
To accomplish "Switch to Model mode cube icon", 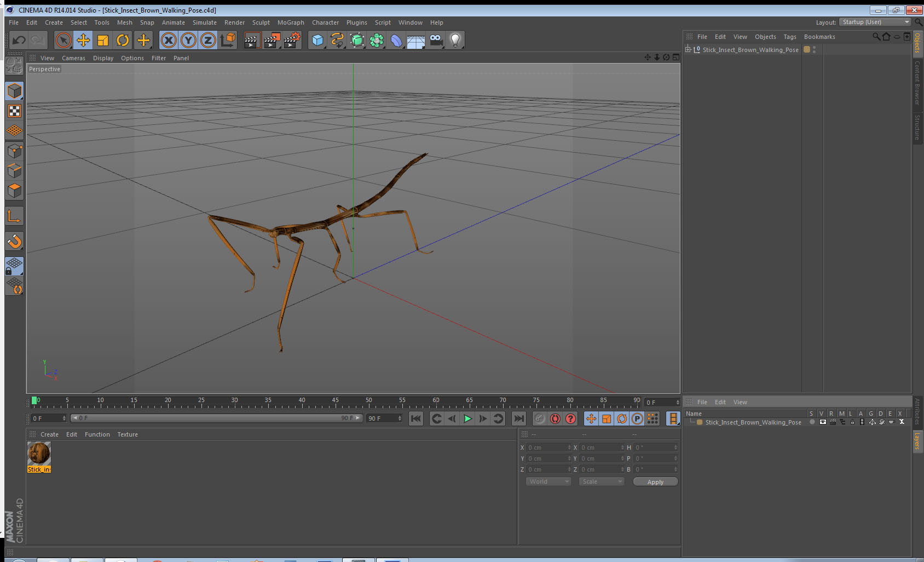I will pyautogui.click(x=14, y=91).
